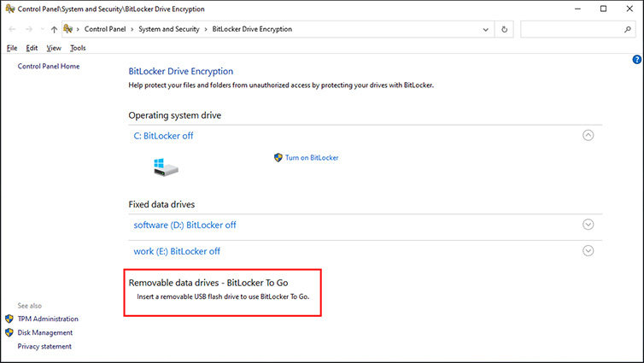The image size is (644, 363).
Task: Expand the work (E:) drive section
Action: tap(588, 250)
